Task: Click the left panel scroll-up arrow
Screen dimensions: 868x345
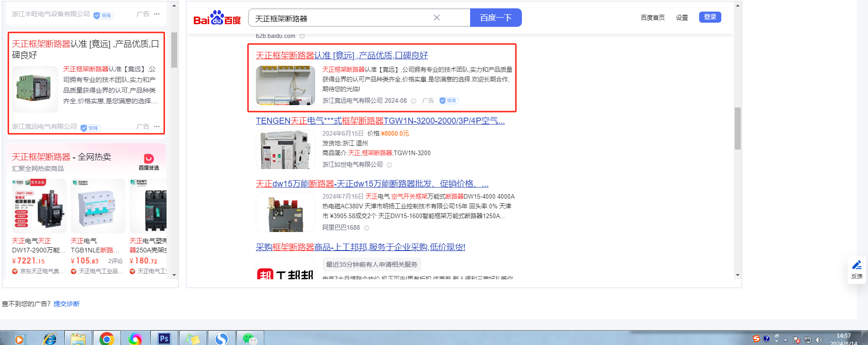Action: (174, 6)
